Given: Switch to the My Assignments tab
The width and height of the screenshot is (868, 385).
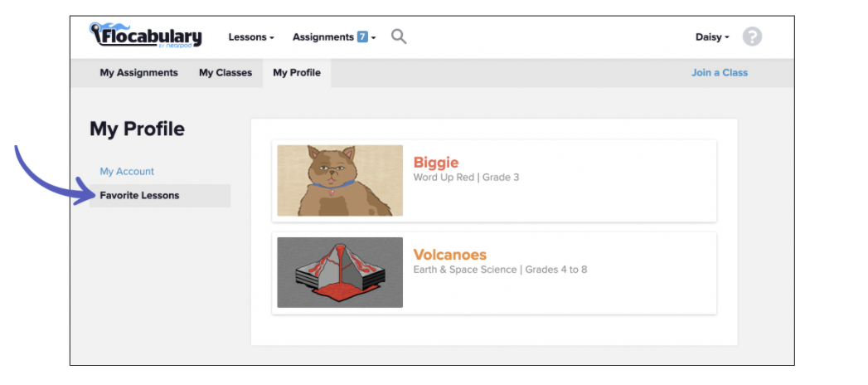Looking at the screenshot, I should [138, 73].
